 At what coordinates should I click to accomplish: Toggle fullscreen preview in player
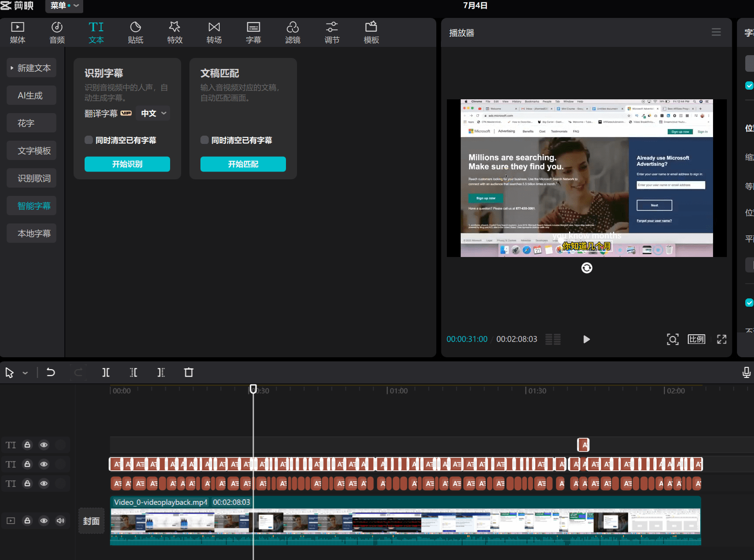click(x=721, y=339)
